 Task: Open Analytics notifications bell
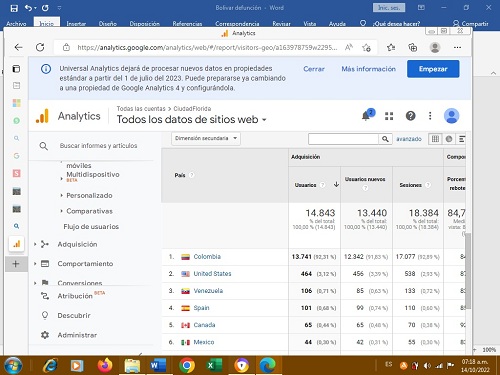coord(366,116)
